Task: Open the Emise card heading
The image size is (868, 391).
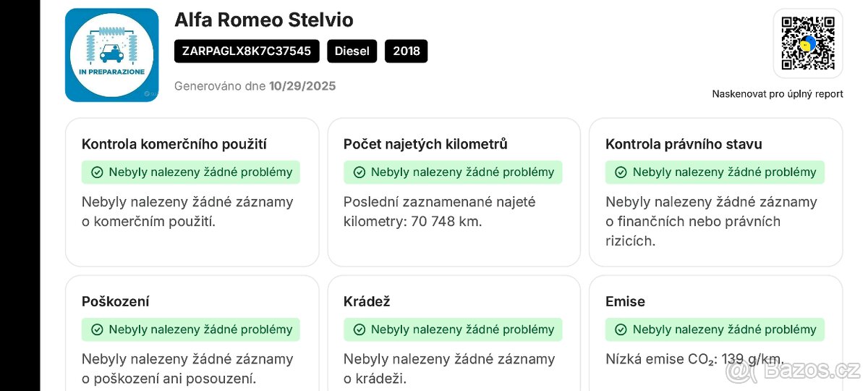Action: click(625, 301)
